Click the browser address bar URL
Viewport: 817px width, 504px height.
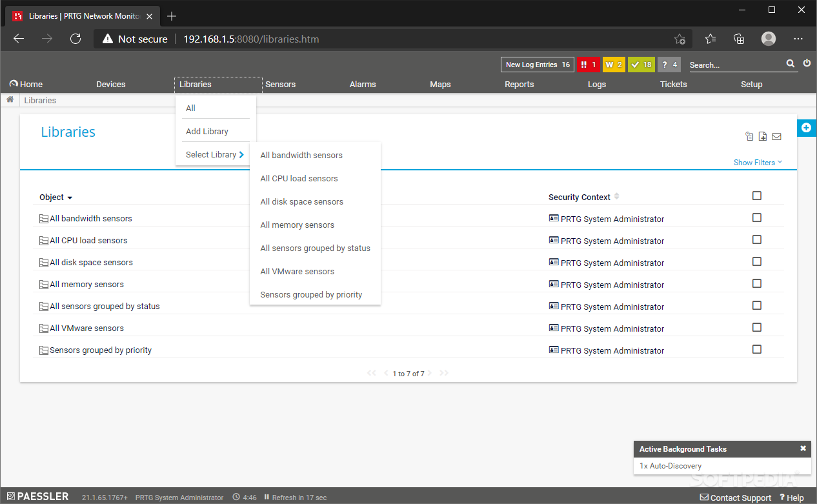point(251,39)
